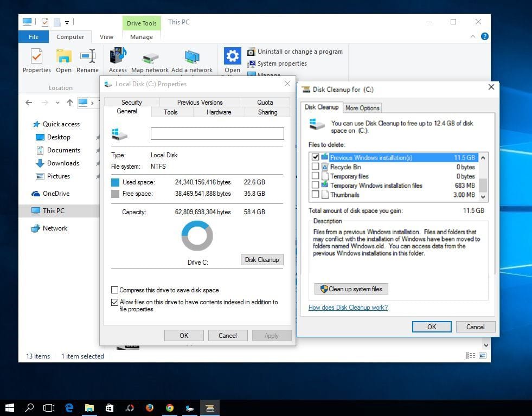The width and height of the screenshot is (532, 416).
Task: Open the How does Disk Cleanup work link
Action: point(349,308)
